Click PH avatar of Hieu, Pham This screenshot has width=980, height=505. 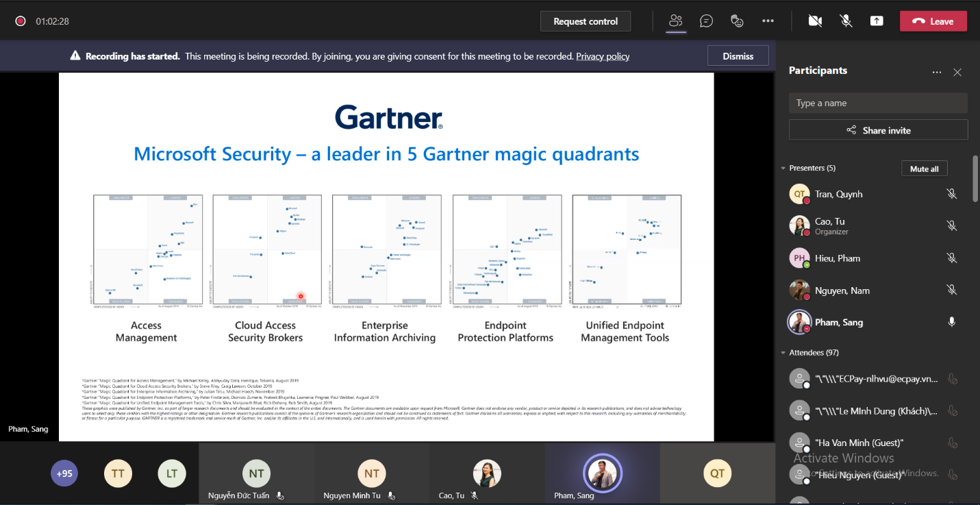(x=799, y=258)
